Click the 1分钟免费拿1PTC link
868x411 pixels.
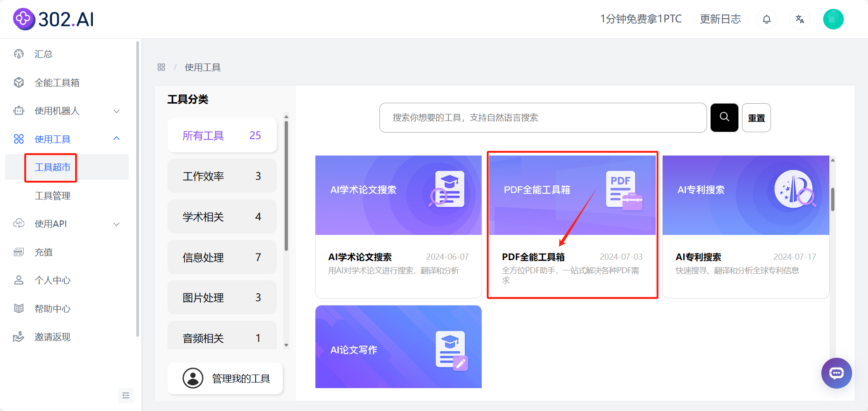[x=641, y=19]
